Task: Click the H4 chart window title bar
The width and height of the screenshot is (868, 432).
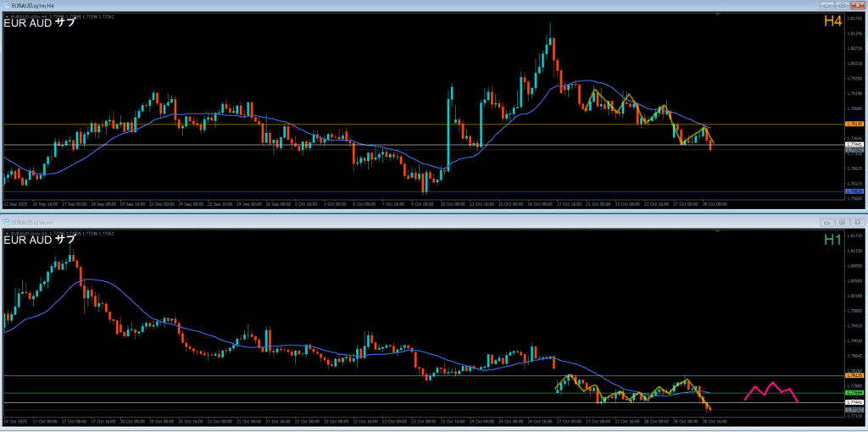Action: click(424, 5)
